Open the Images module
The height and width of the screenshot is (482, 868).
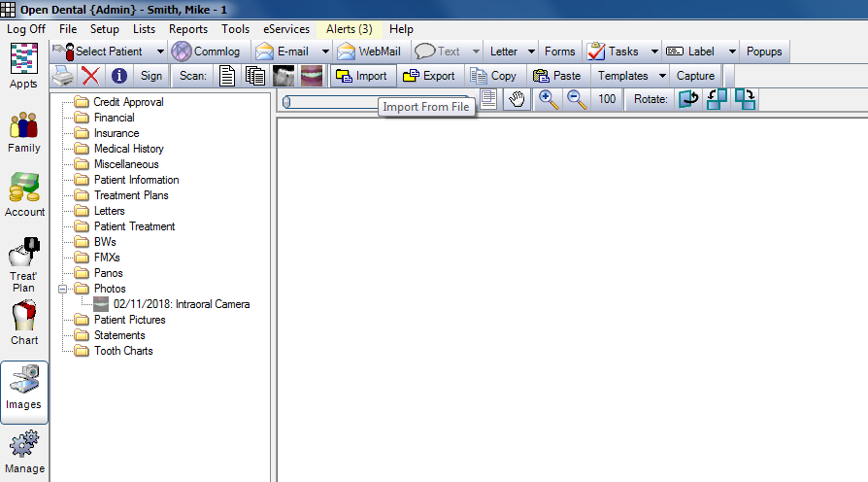pos(24,393)
